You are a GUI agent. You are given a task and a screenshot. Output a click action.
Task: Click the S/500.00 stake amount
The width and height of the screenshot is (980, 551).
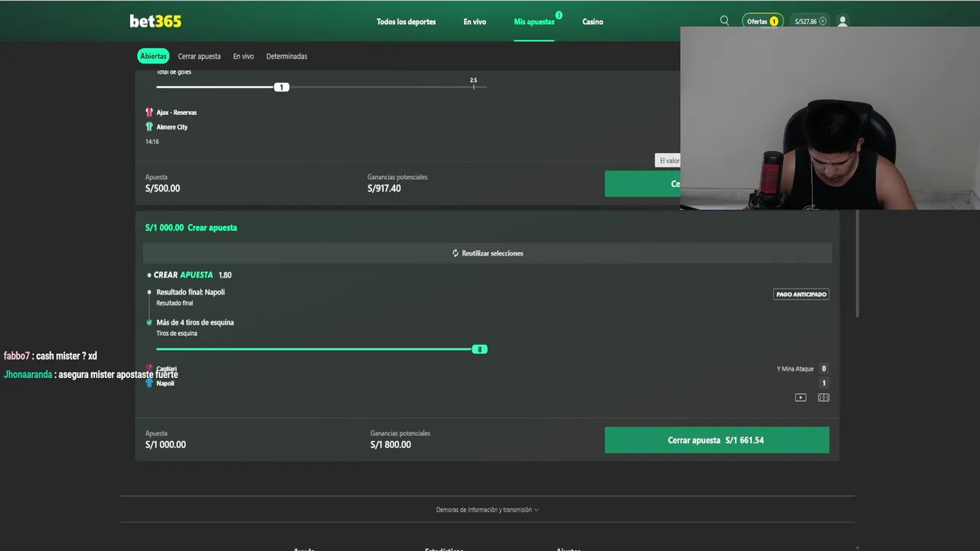pyautogui.click(x=162, y=188)
